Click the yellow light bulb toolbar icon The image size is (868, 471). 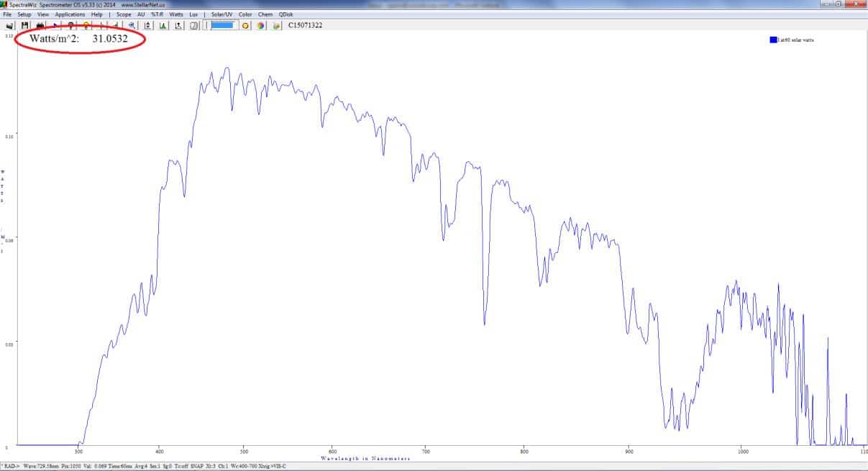(x=86, y=25)
